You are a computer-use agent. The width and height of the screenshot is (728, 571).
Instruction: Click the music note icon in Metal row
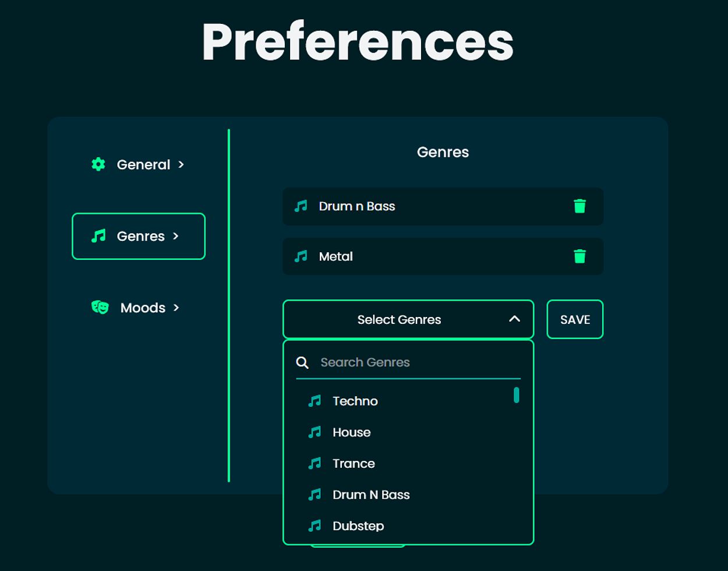click(x=301, y=256)
